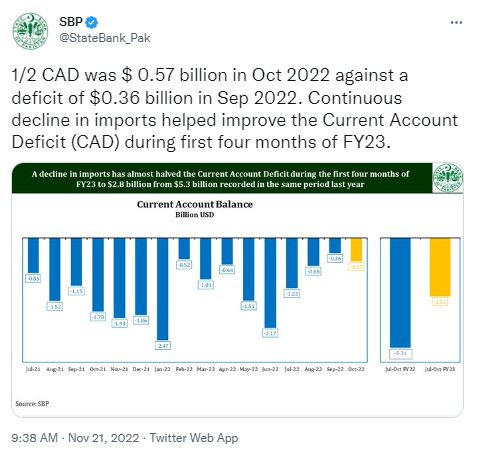
Task: Click the yellow Jul-Oct FY23 bar
Action: point(440,267)
